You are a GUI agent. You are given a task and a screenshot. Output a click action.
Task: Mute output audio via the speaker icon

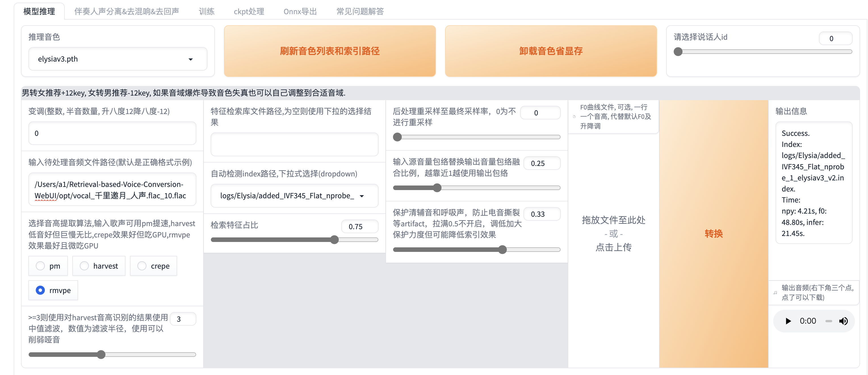click(844, 321)
